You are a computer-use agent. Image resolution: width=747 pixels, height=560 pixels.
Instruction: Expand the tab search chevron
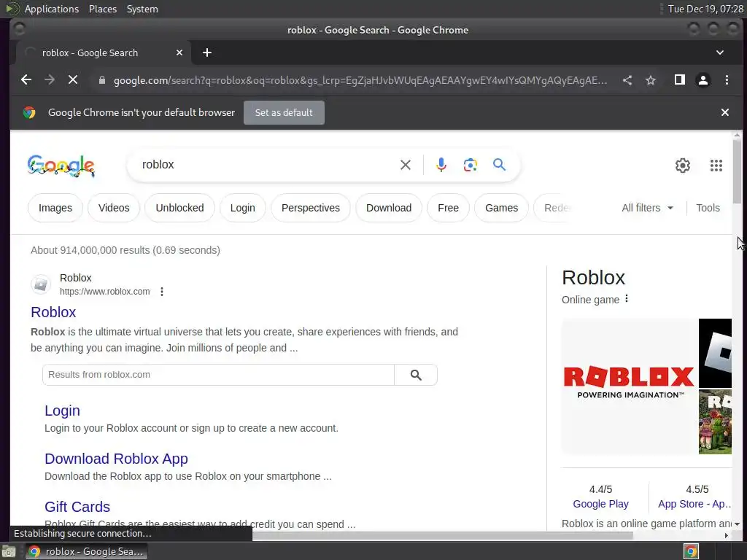720,52
